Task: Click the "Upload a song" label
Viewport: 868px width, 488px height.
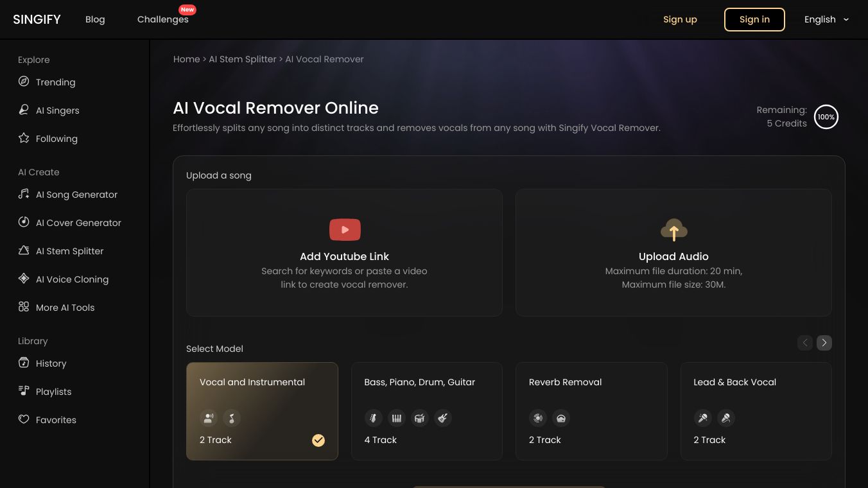Action: [219, 175]
